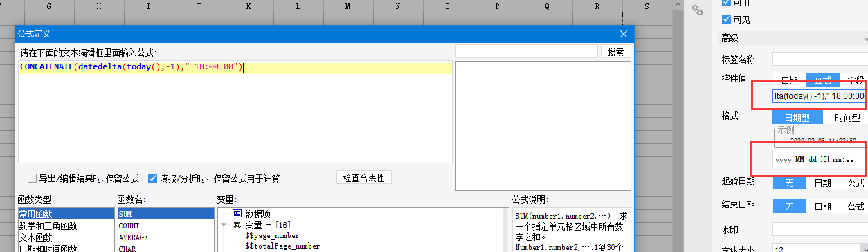Select 公式 as the 控件值 type
The height and width of the screenshot is (252, 868).
pos(822,80)
